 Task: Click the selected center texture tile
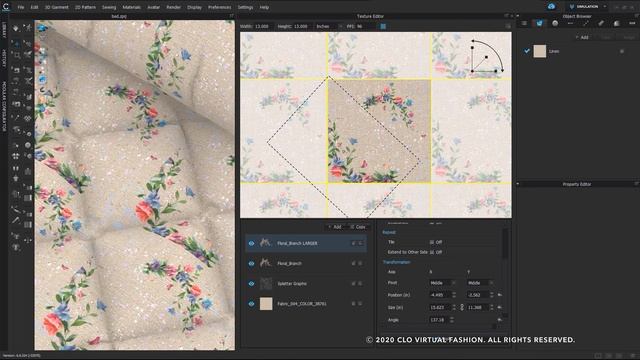[x=379, y=131]
